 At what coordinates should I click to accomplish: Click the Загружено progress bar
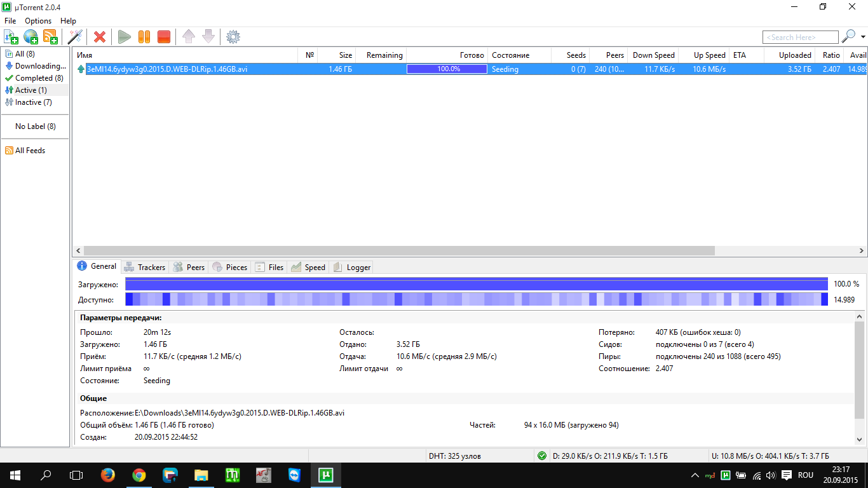pos(477,284)
